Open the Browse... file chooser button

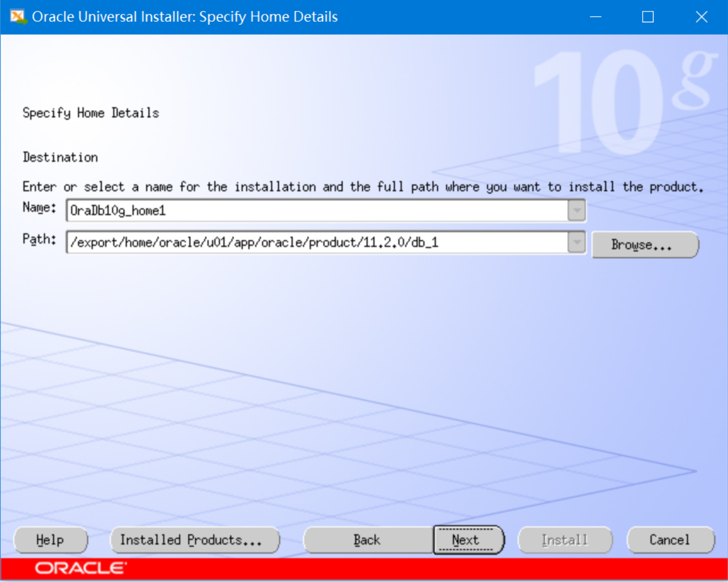click(x=645, y=245)
